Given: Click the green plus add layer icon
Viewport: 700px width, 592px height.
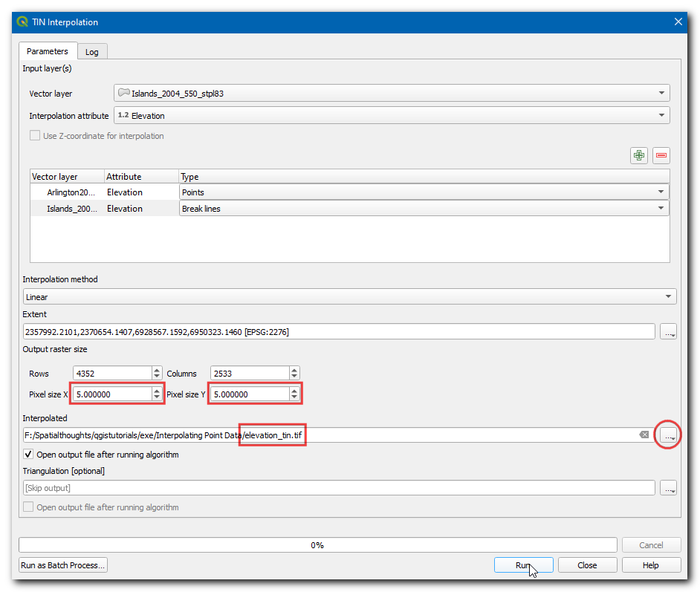Looking at the screenshot, I should click(638, 155).
